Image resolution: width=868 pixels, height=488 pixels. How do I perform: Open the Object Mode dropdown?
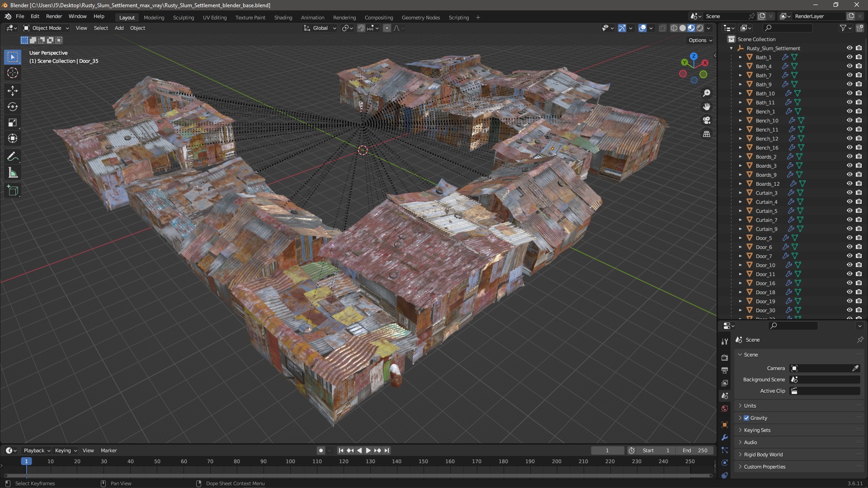[x=46, y=28]
